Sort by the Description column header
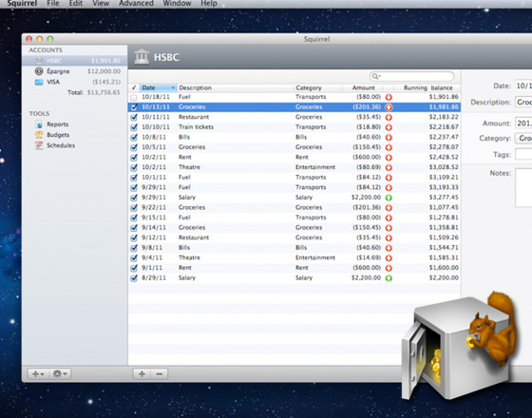Viewport: 532px width, 418px height. pos(235,87)
